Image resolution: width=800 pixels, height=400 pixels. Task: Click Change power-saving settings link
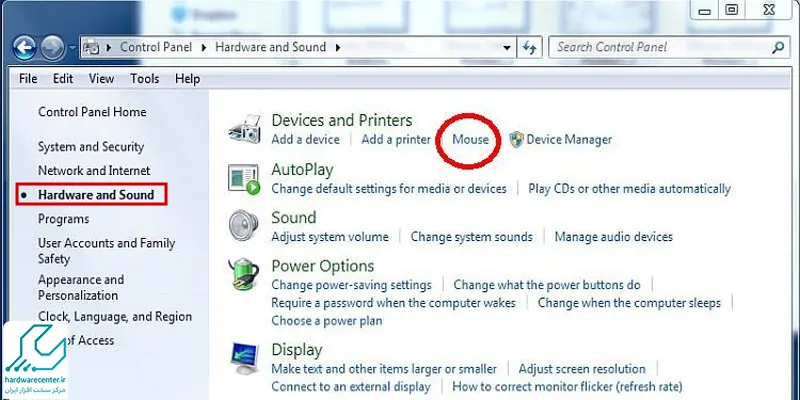tap(352, 285)
